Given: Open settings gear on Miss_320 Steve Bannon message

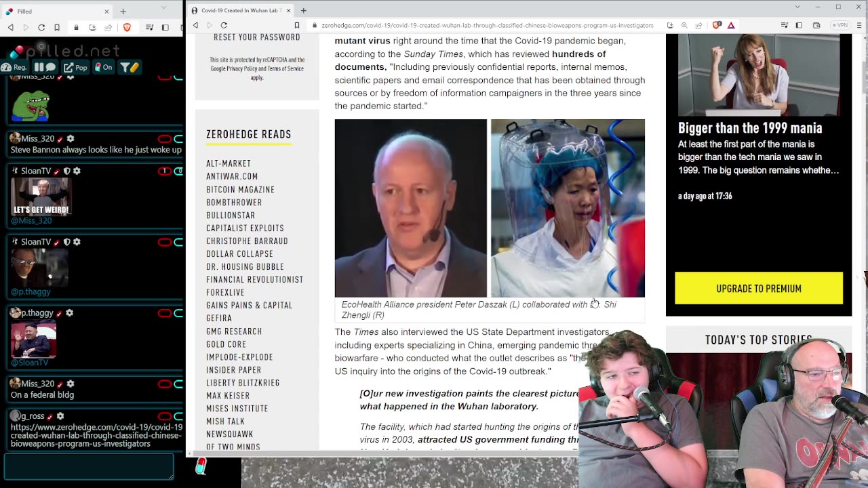Looking at the screenshot, I should click(71, 138).
